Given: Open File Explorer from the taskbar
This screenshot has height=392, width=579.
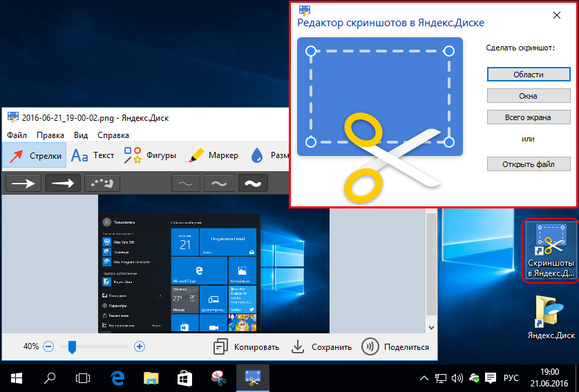Looking at the screenshot, I should pos(151,378).
